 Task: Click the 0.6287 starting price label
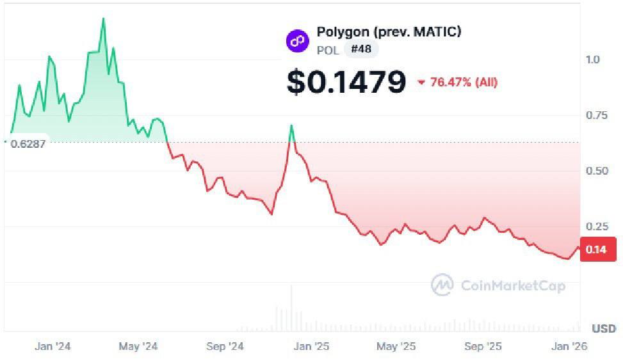28,144
